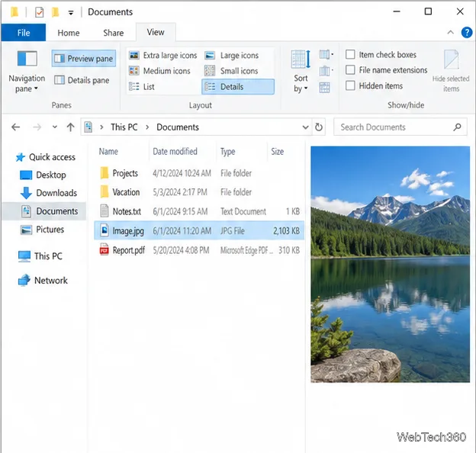Screen dimensions: 476x453
Task: Click Size all columns to fit icon
Action: 324,88
